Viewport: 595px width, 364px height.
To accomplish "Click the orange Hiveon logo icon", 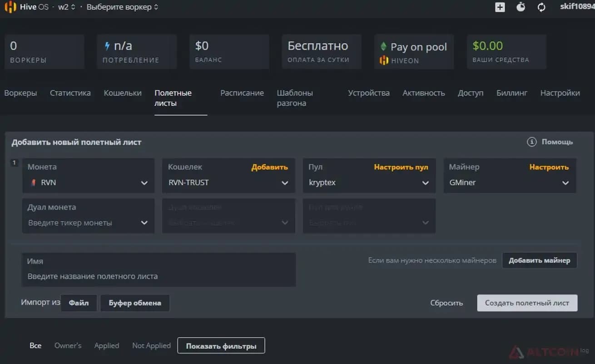I will pos(384,60).
